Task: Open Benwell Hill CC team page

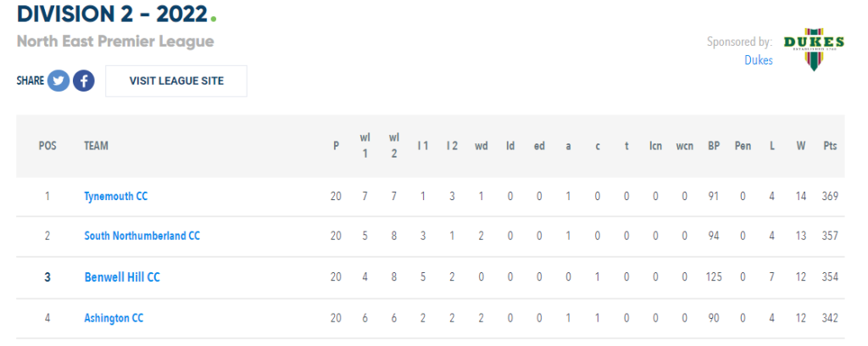Action: pyautogui.click(x=122, y=276)
